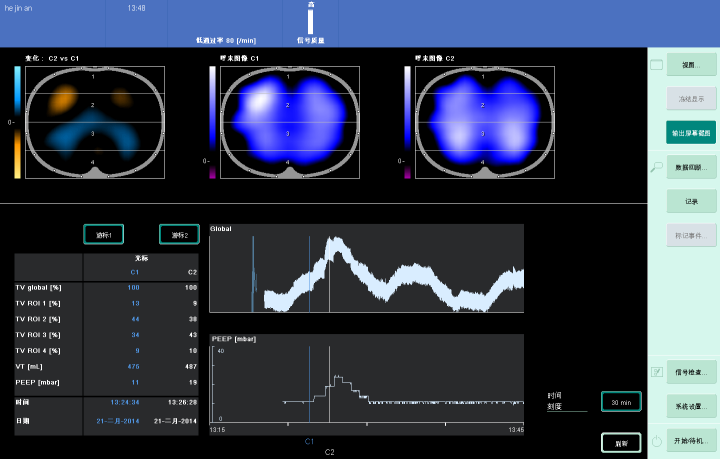Screen dimensions: 720x459
Task: Click the 13:45 end time on axis
Action: click(x=516, y=430)
